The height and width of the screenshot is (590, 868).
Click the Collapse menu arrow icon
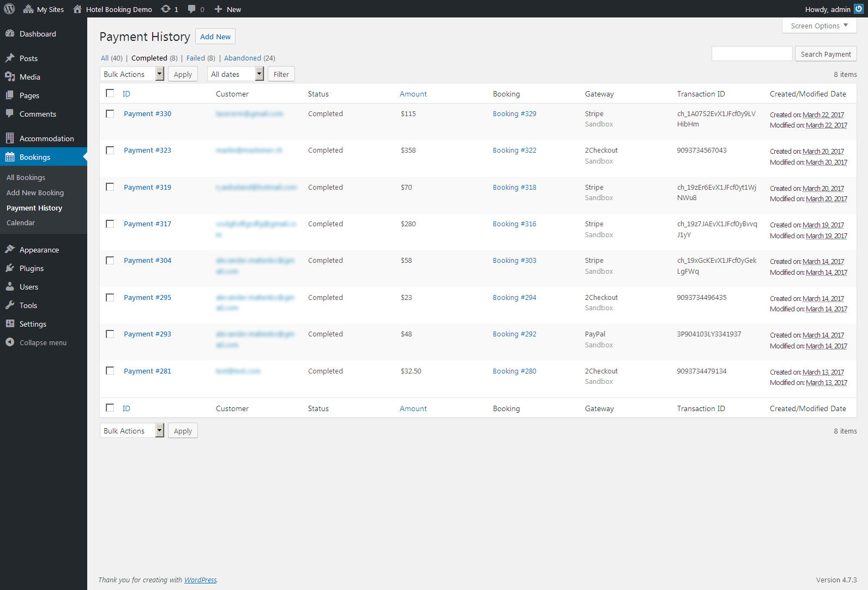tap(10, 342)
